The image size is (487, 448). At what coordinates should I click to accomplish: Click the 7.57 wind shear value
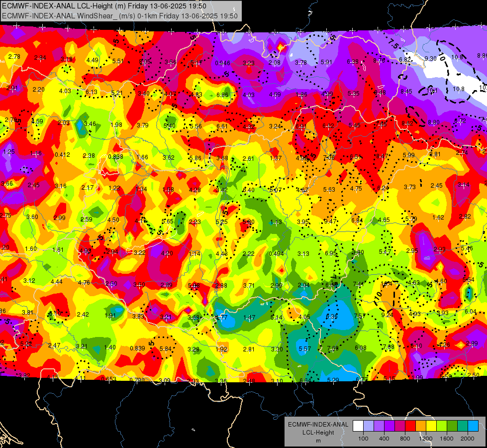tap(360, 316)
